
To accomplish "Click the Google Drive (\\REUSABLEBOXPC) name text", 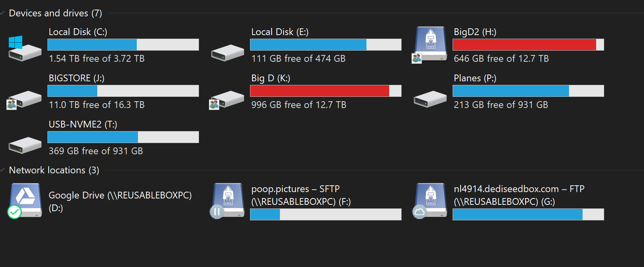I will pyautogui.click(x=120, y=195).
